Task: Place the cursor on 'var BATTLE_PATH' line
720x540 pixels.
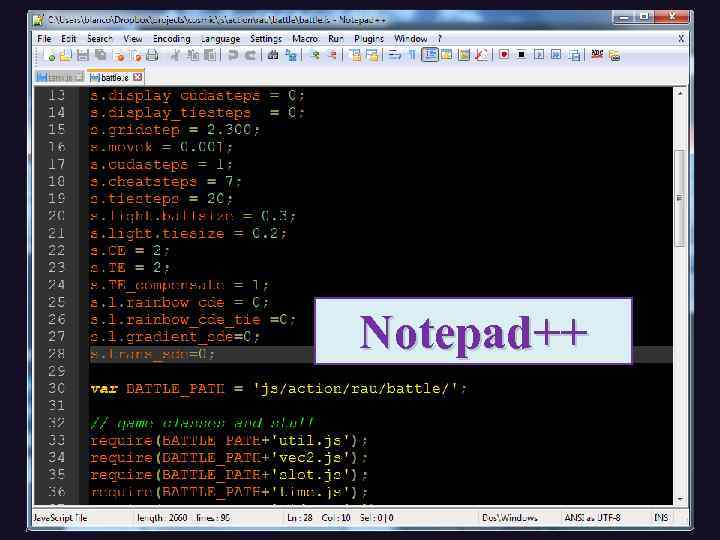Action: (278, 388)
